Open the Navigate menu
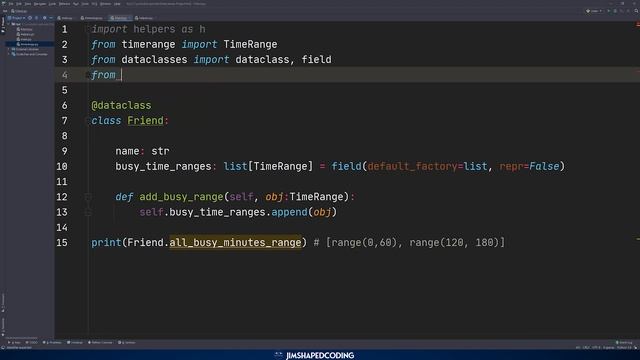Screen dimensions: 640x360 [40, 4]
